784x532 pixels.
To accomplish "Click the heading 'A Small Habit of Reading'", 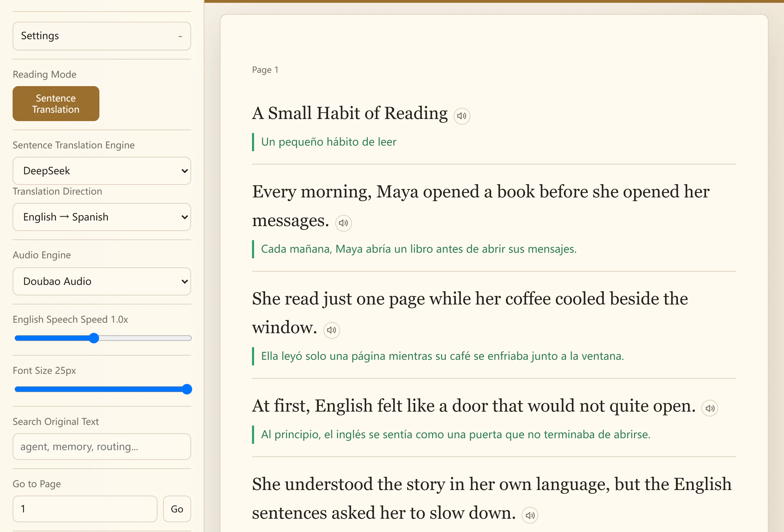I will pos(350,113).
